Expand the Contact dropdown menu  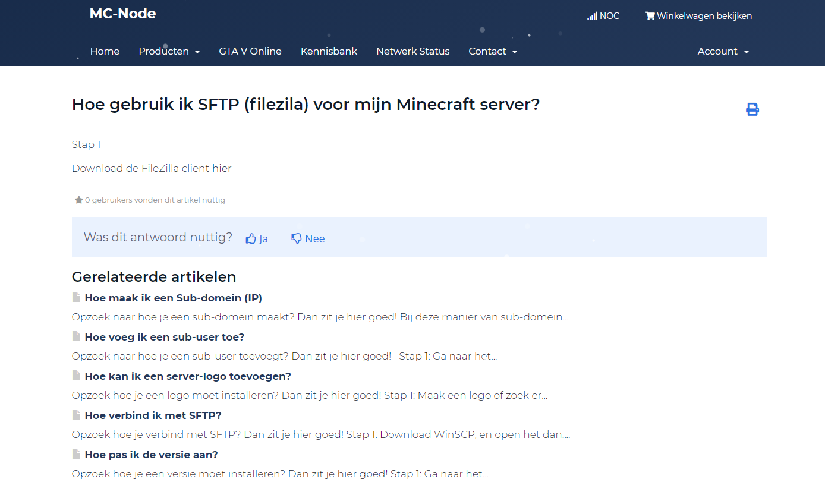492,52
